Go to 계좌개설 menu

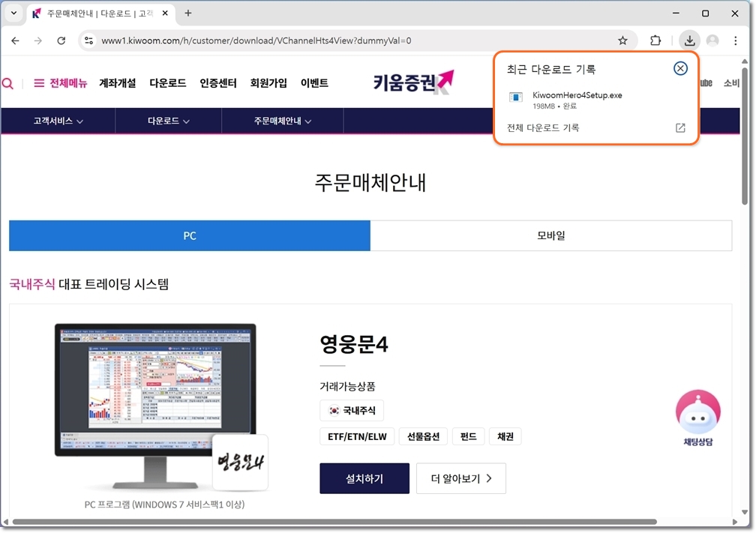(x=117, y=83)
